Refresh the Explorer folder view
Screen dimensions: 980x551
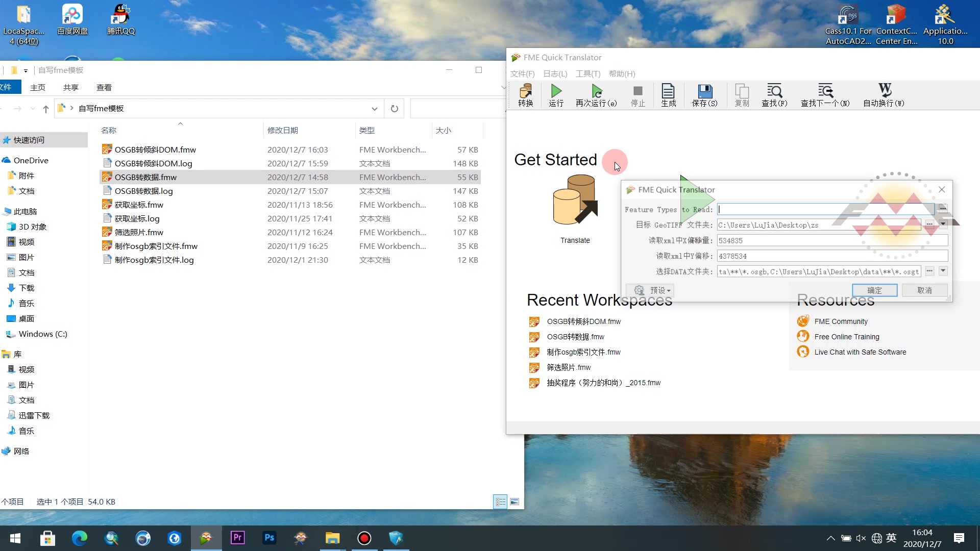click(394, 109)
